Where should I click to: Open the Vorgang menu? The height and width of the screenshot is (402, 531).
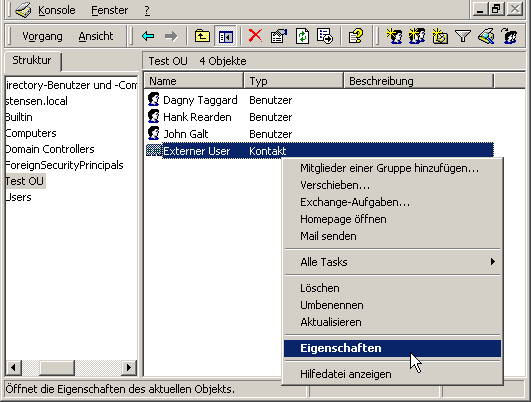point(42,36)
